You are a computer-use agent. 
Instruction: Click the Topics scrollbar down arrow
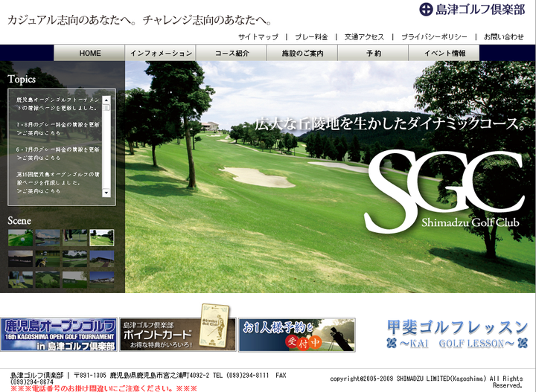tap(106, 193)
